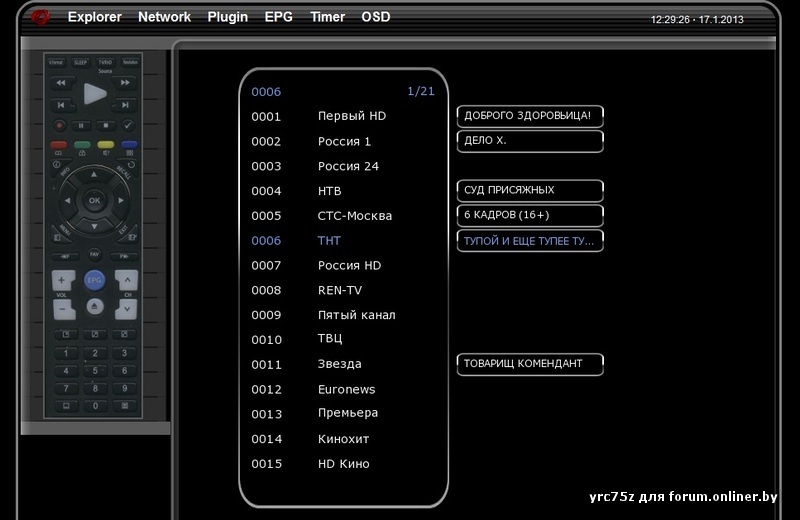
Task: Start recording with the red-dot record button
Action: click(59, 125)
